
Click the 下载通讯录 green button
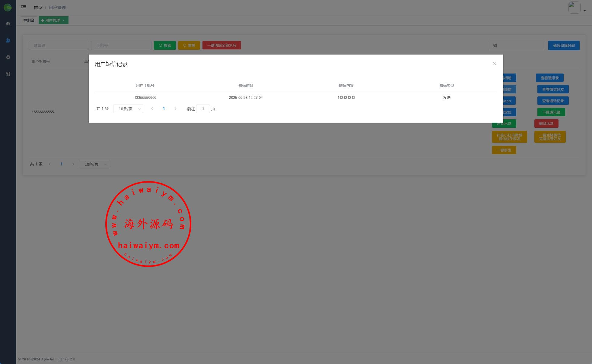tap(551, 112)
